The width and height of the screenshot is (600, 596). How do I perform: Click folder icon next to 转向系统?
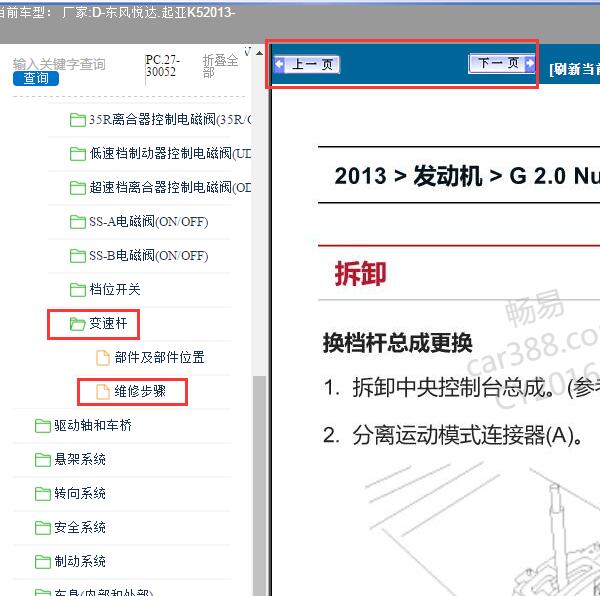tap(42, 494)
